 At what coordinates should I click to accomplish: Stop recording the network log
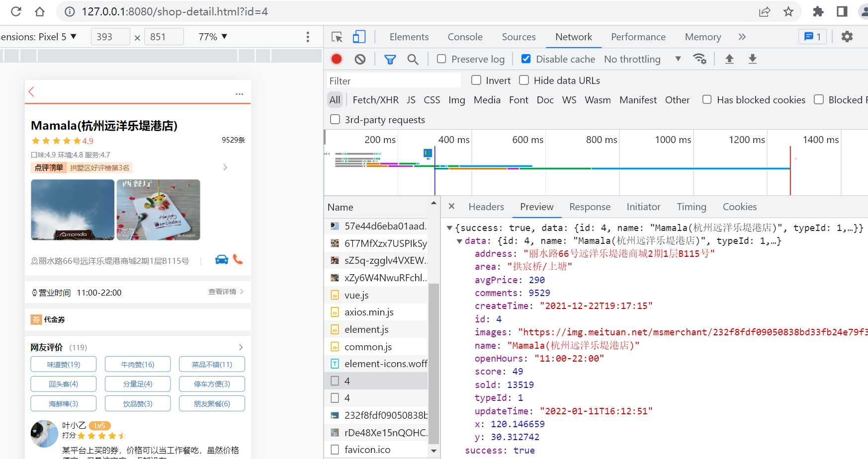click(337, 59)
